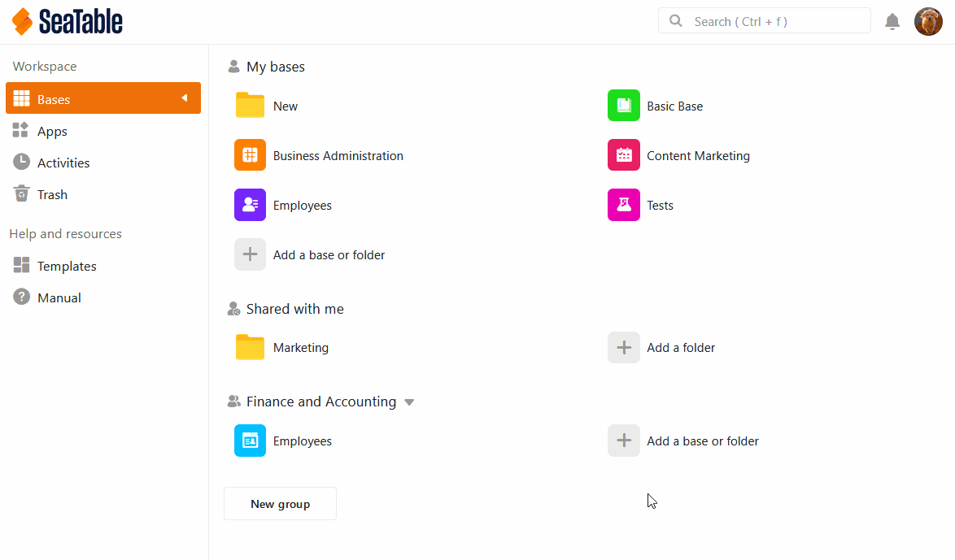Screen dimensions: 955x560
Task: Open Trash in the sidebar
Action: (x=52, y=194)
